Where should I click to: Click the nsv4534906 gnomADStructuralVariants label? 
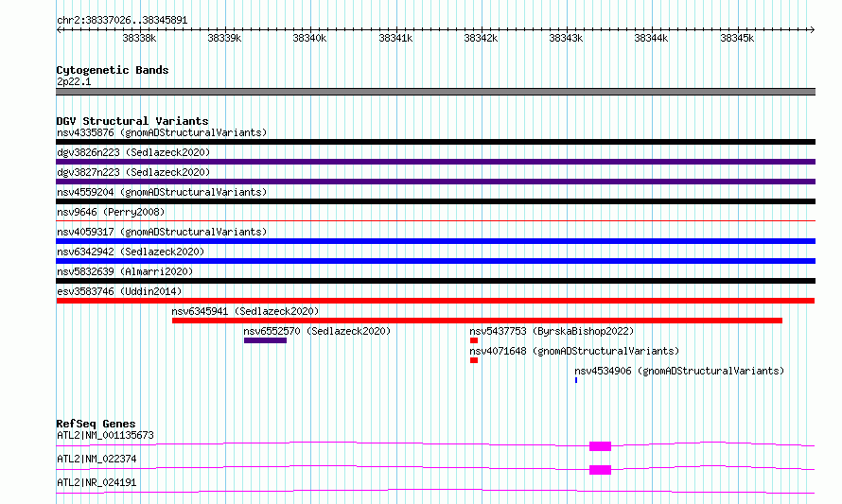pyautogui.click(x=679, y=371)
